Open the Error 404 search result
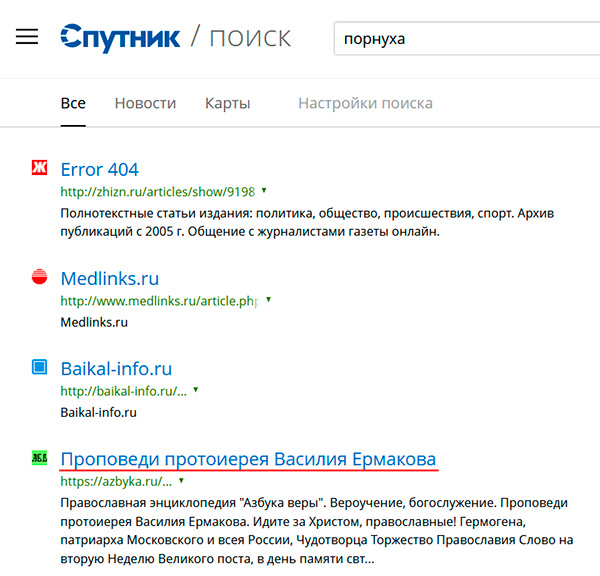 pyautogui.click(x=99, y=169)
